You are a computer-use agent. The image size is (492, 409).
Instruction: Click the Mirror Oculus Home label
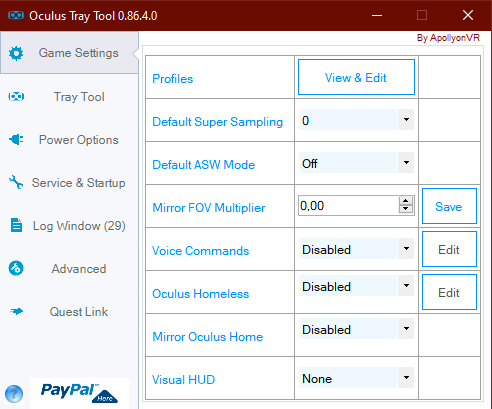pyautogui.click(x=208, y=337)
